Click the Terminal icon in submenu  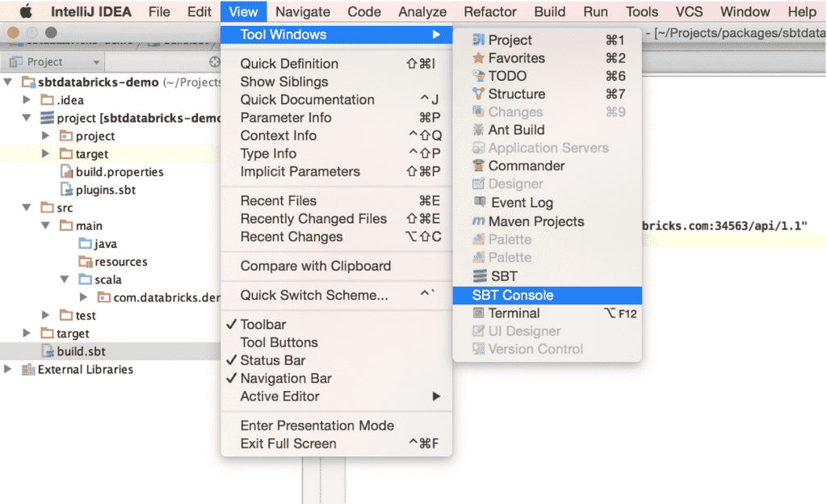pos(479,313)
